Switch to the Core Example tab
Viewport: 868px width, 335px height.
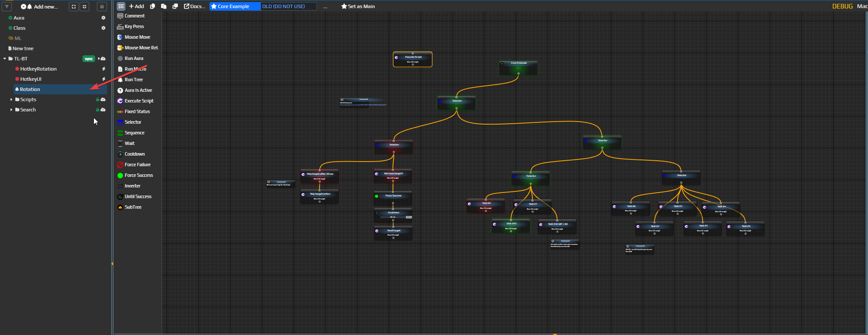click(x=234, y=6)
